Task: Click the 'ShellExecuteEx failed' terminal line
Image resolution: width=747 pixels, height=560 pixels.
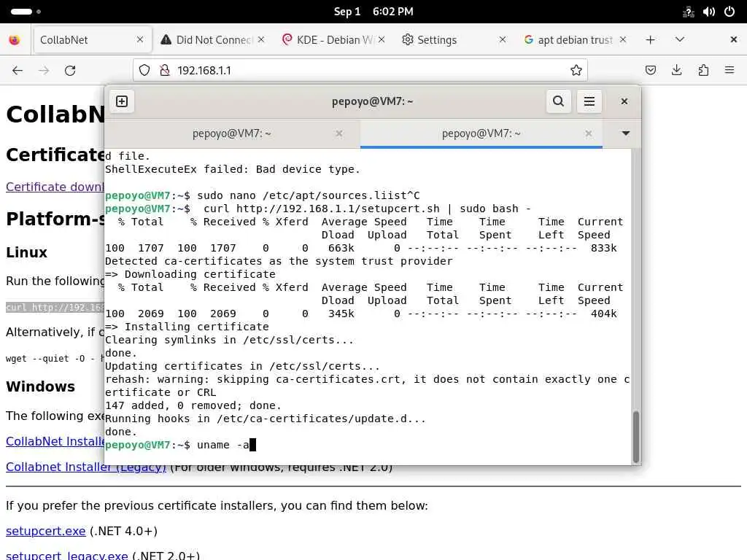Action: 233,169
